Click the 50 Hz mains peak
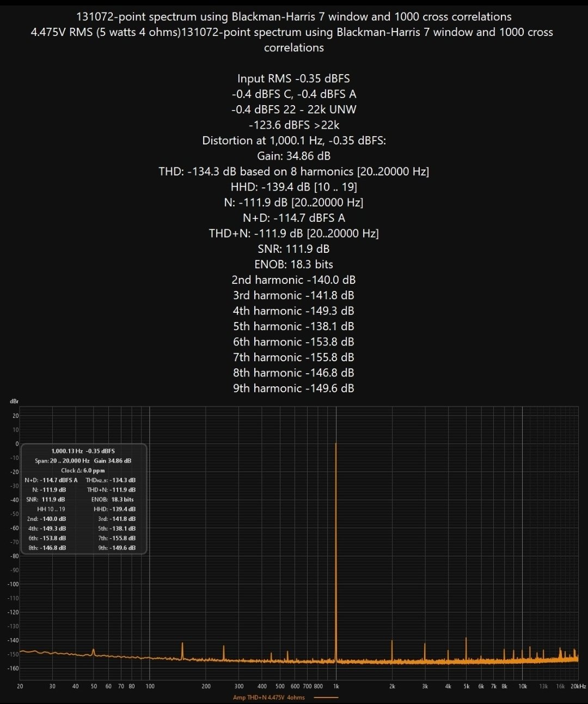The width and height of the screenshot is (588, 704). pos(94,652)
